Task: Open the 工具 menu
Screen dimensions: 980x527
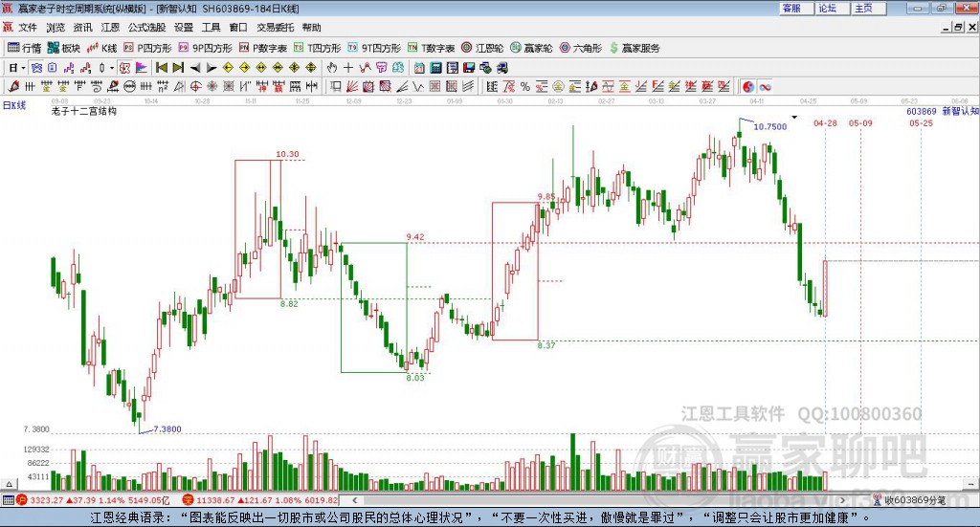Action: pyautogui.click(x=211, y=28)
